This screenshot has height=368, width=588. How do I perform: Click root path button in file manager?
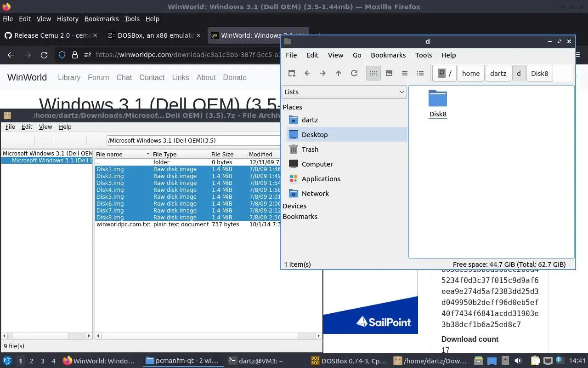point(445,74)
